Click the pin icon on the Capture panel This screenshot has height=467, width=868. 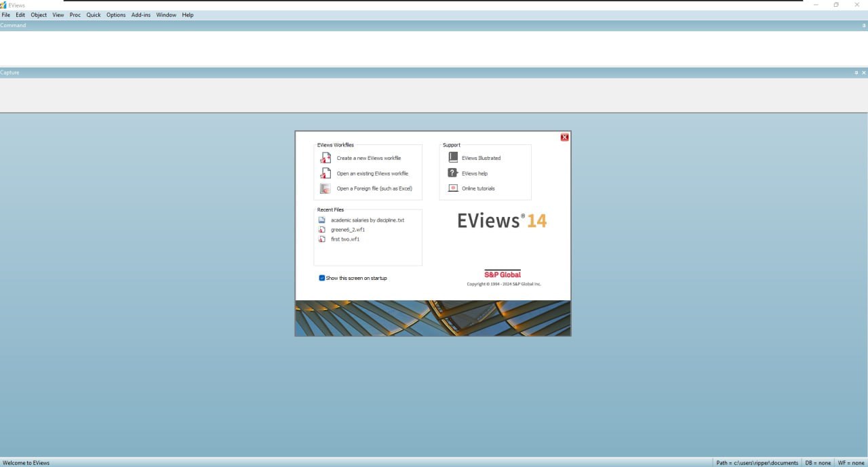coord(856,73)
